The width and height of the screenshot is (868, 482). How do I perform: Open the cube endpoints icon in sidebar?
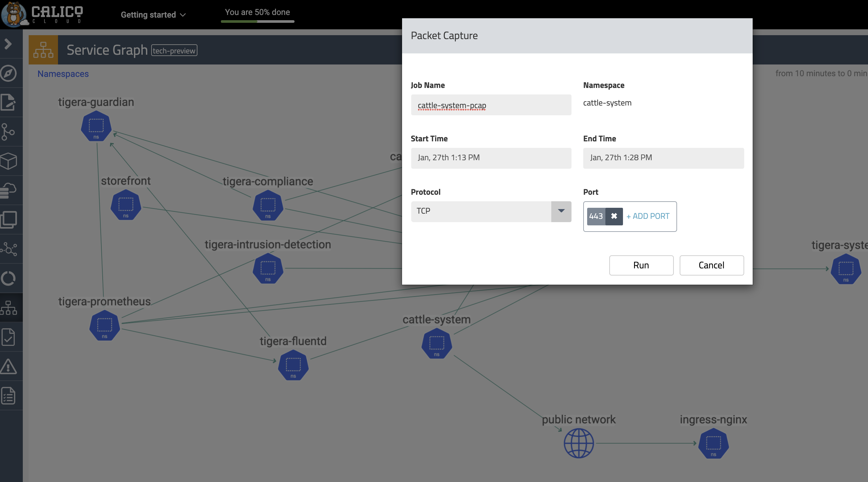pyautogui.click(x=8, y=161)
